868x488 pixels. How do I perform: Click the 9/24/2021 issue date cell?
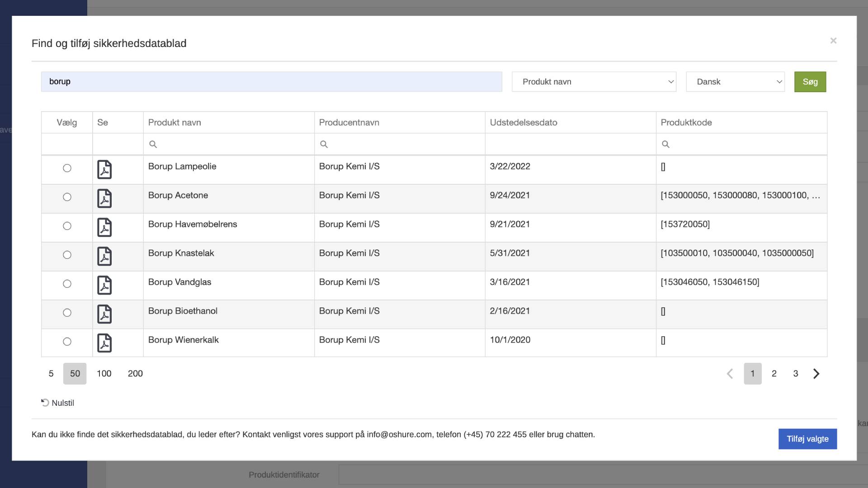point(571,199)
